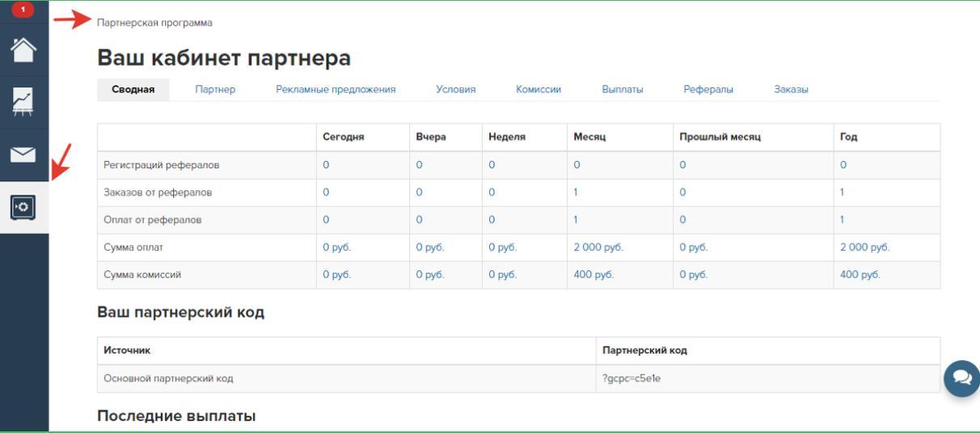The image size is (980, 433).
Task: Go to the Условия tab
Action: click(455, 90)
